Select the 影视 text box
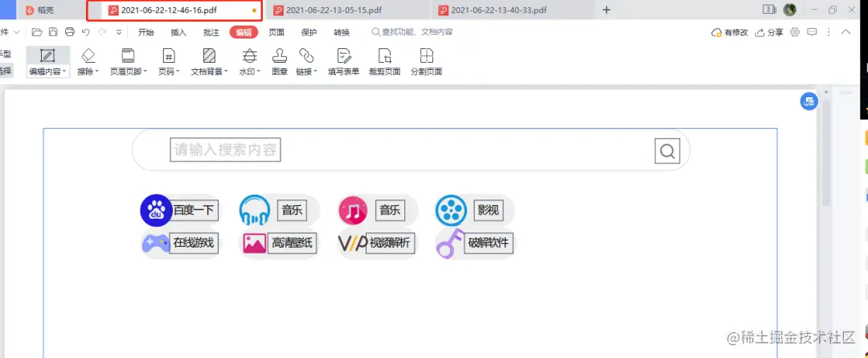Screen dimensions: 868x358 point(489,211)
